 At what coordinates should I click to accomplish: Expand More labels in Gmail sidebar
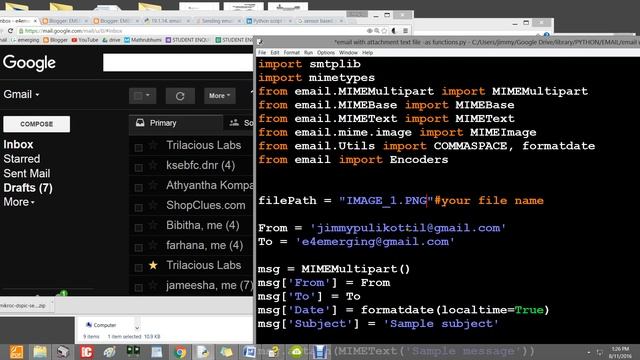click(x=19, y=202)
